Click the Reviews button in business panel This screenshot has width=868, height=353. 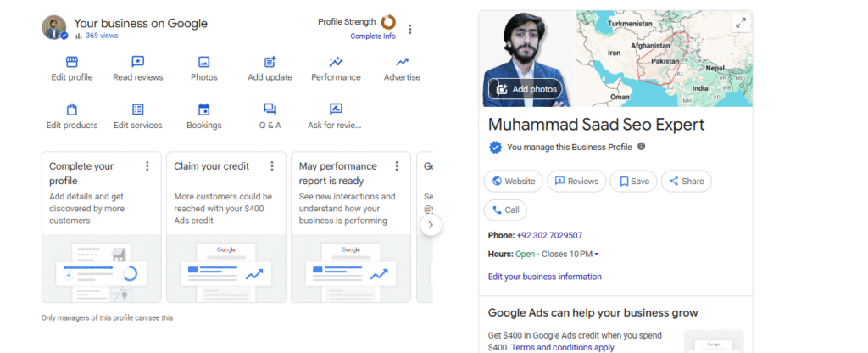(x=576, y=182)
